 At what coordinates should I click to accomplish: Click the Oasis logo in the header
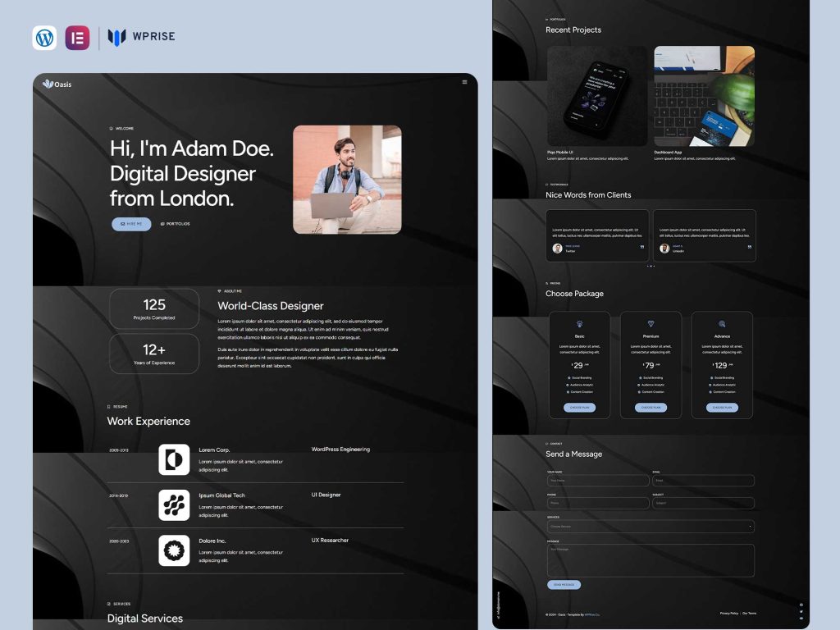click(57, 84)
